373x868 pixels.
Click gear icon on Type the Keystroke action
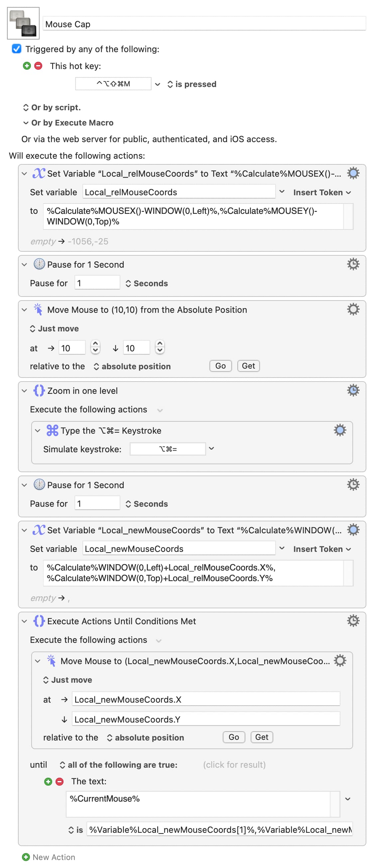click(x=340, y=430)
